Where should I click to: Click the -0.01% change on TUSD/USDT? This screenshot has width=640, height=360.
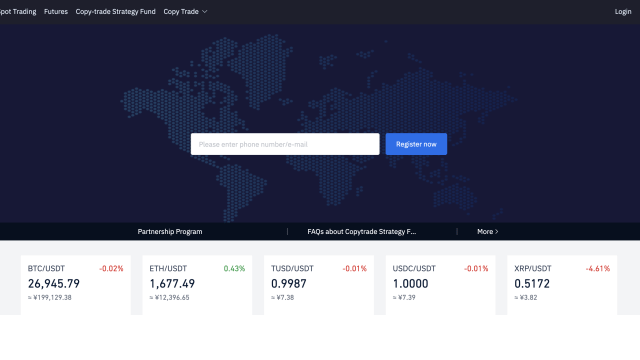pyautogui.click(x=355, y=269)
